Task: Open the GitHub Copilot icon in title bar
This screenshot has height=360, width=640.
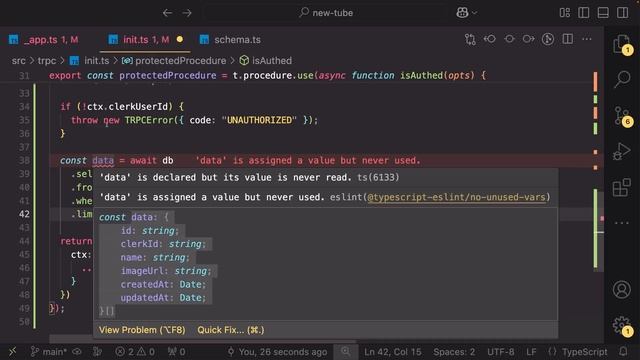Action: (x=462, y=13)
